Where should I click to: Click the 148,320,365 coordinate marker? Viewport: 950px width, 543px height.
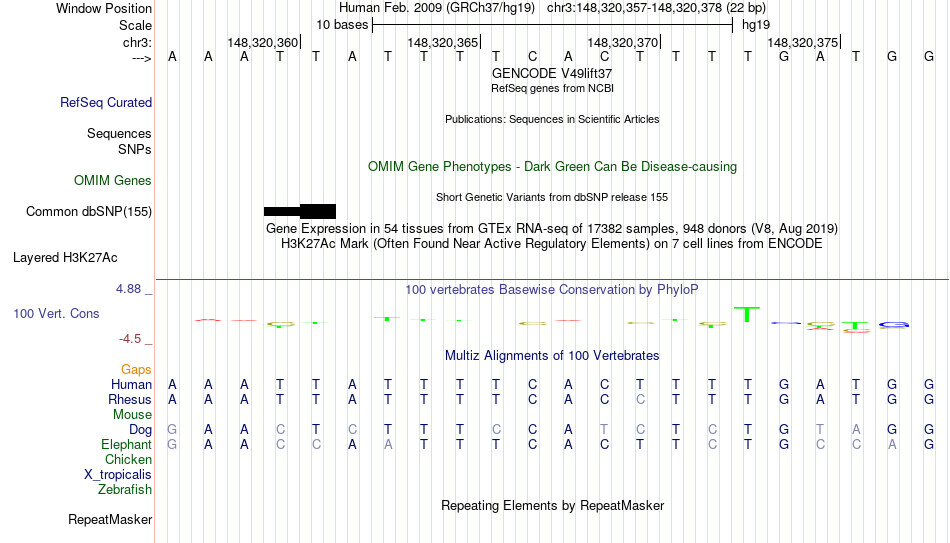tap(443, 42)
